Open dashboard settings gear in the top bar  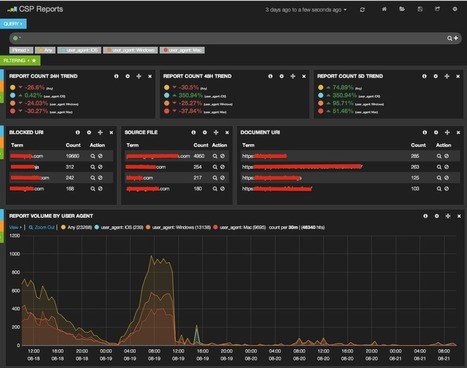pos(455,9)
